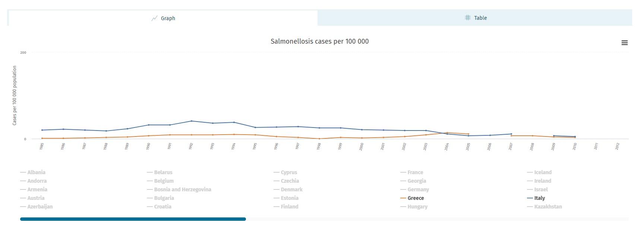Click the blue horizontal legend scrollbar
This screenshot has height=226, width=644.
pos(133,219)
